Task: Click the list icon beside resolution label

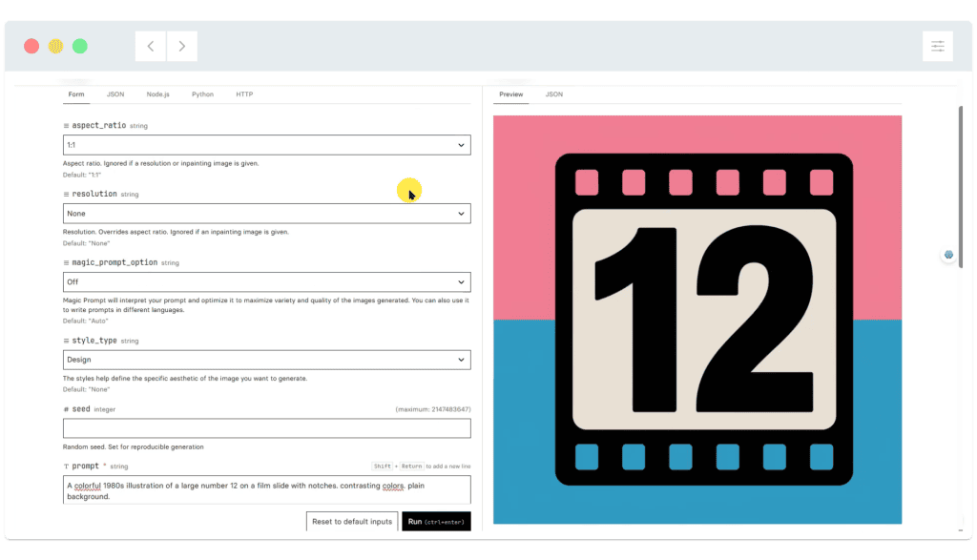Action: pos(66,195)
